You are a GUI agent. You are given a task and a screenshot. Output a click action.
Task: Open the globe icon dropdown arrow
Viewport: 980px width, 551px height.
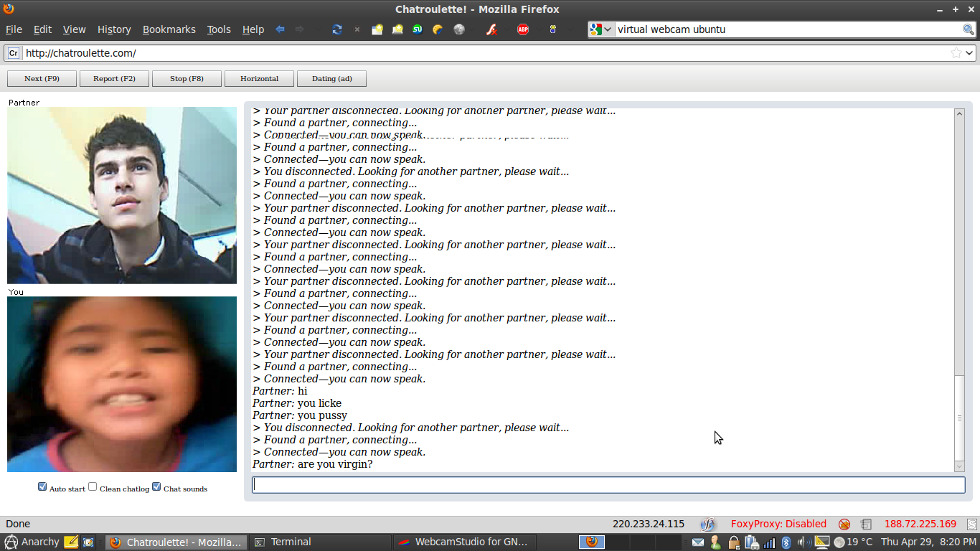[471, 29]
